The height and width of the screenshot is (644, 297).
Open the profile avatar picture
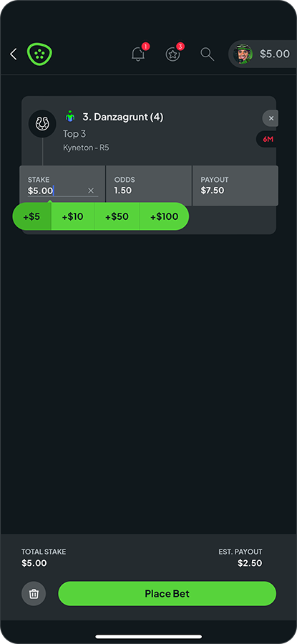(x=243, y=54)
